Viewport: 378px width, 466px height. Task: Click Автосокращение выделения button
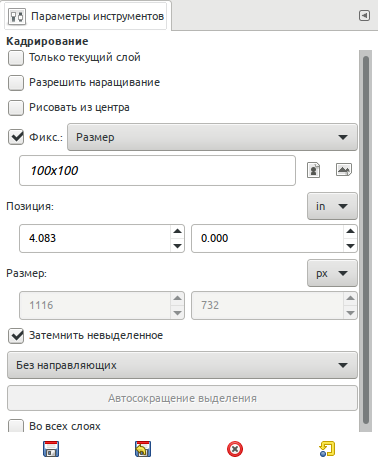tap(182, 398)
